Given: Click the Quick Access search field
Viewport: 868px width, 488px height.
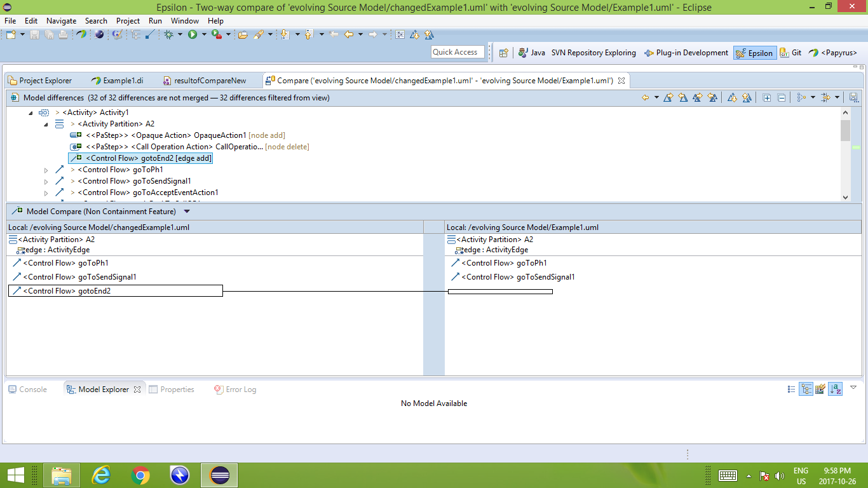Looking at the screenshot, I should pos(458,52).
